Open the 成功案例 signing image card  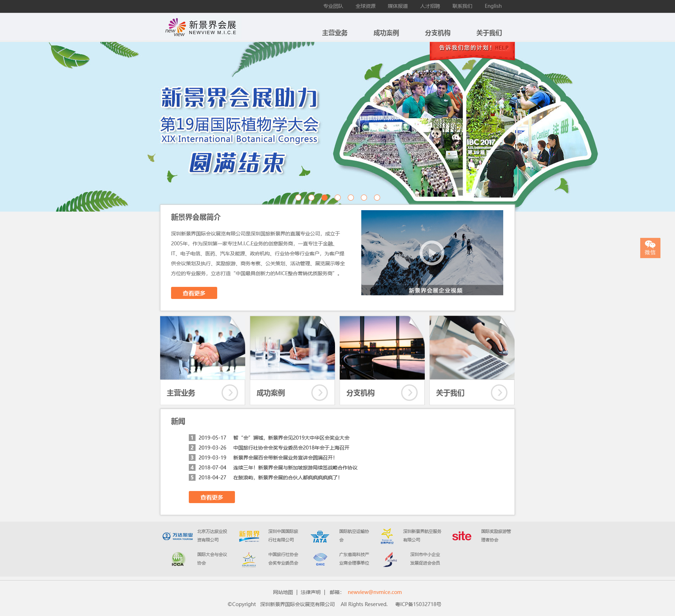click(x=292, y=348)
